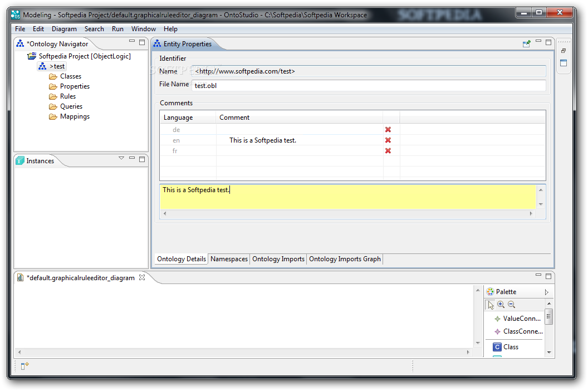Minimize the diagram editor panel

538,275
